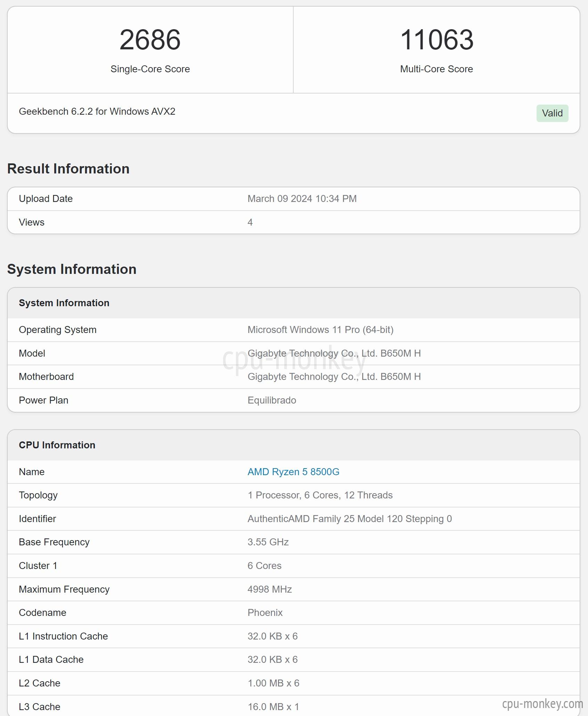Click the Operating System value Windows 11 Pro
Image resolution: width=588 pixels, height=716 pixels.
coord(320,330)
